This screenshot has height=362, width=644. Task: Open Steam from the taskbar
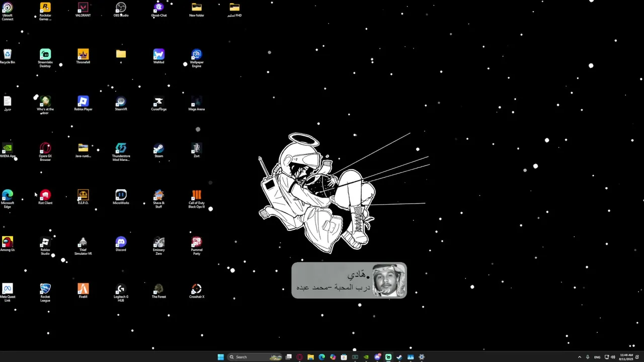(x=399, y=357)
